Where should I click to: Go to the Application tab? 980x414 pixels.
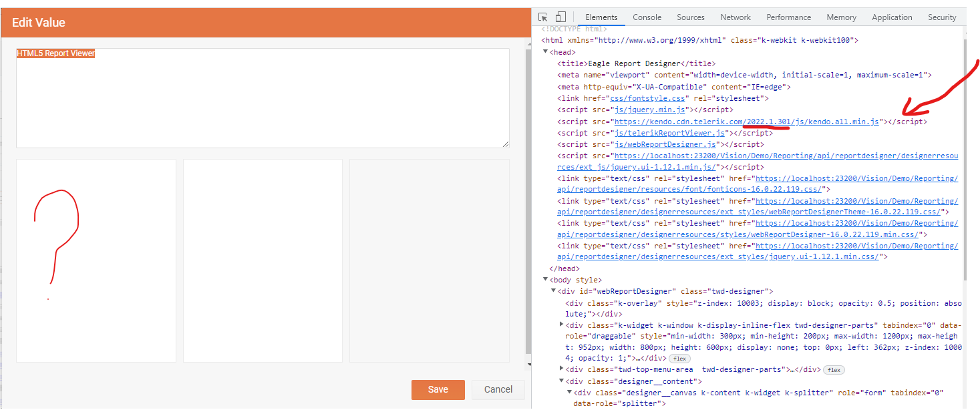[891, 17]
